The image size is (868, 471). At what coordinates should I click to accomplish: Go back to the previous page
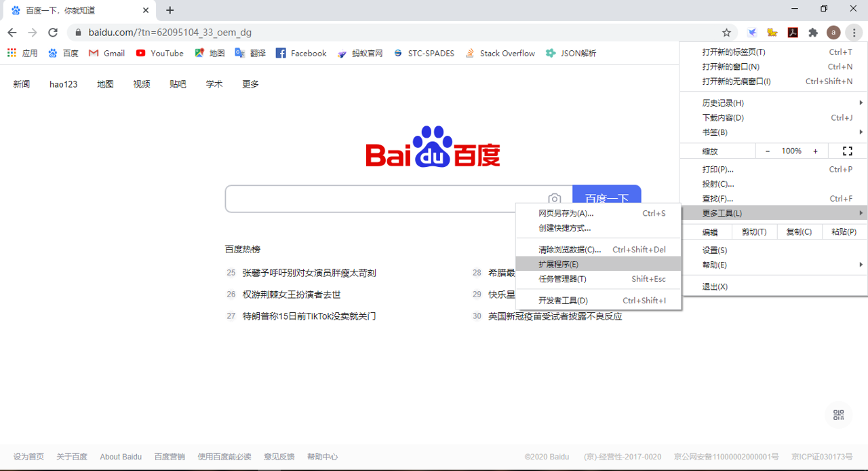[x=12, y=33]
